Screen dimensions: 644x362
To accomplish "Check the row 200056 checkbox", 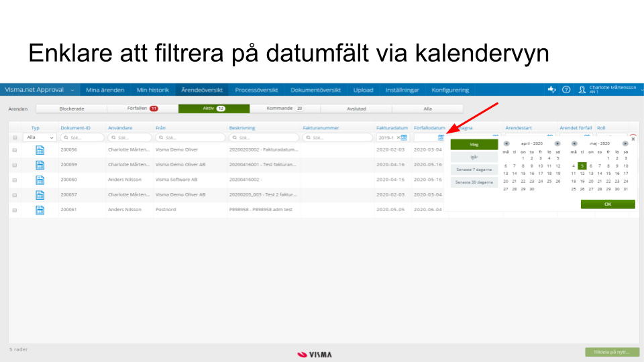I will tap(15, 150).
